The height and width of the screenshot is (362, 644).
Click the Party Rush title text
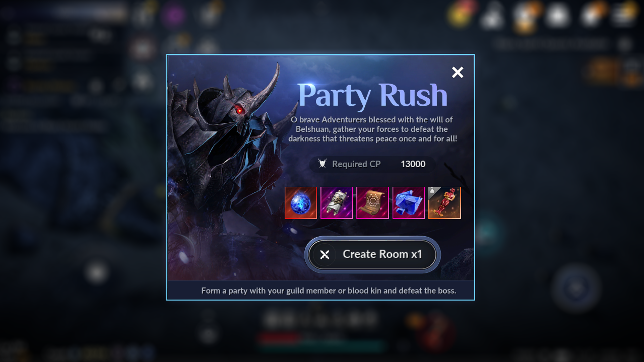[x=372, y=95]
